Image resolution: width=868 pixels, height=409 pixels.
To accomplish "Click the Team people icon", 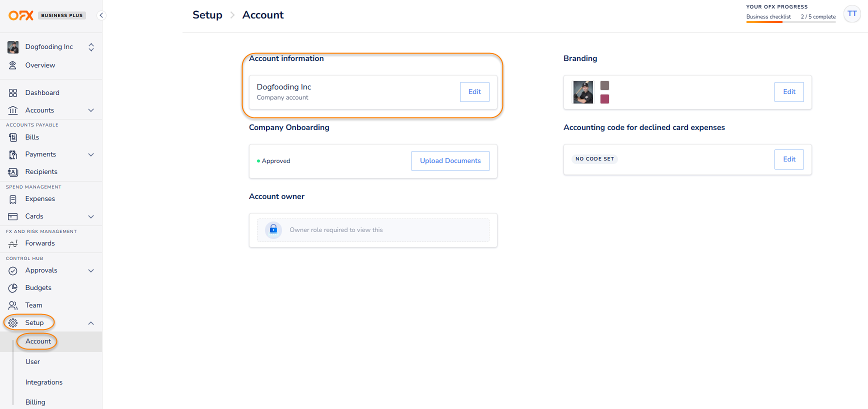I will (x=13, y=305).
